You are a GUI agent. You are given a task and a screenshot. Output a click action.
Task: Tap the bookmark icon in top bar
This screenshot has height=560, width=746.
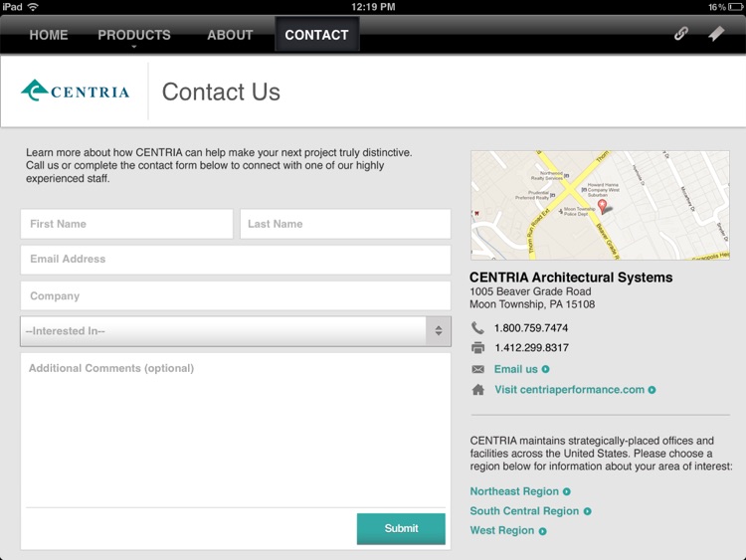click(716, 34)
